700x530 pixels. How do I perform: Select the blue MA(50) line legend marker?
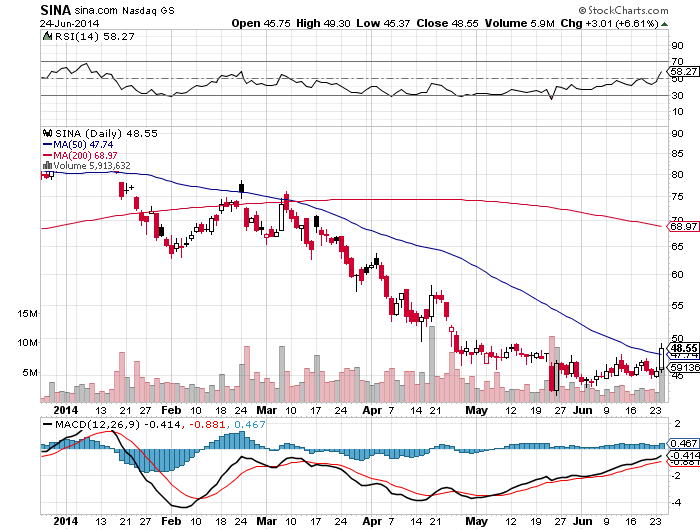[47, 145]
